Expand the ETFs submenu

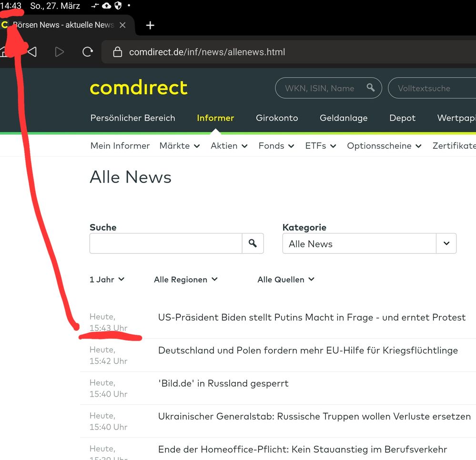pyautogui.click(x=321, y=146)
